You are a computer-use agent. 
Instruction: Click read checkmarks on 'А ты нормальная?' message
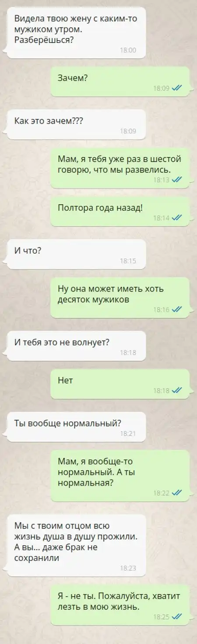[177, 493]
